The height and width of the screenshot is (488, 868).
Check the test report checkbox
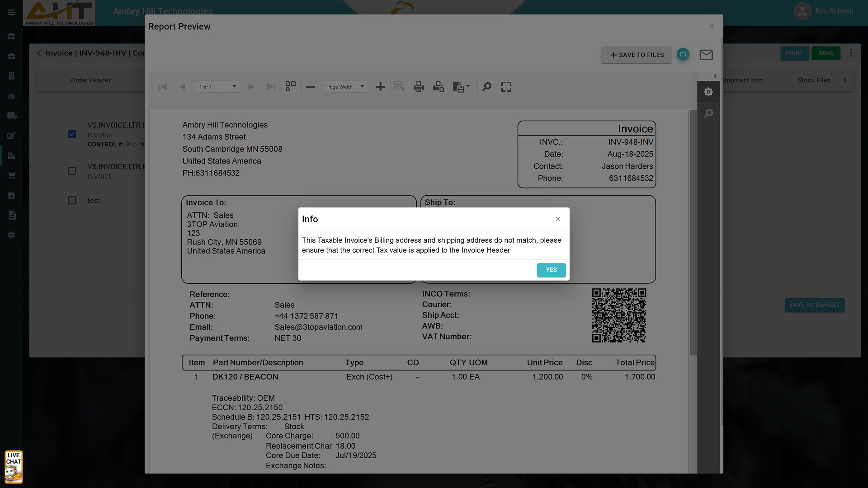pyautogui.click(x=72, y=200)
